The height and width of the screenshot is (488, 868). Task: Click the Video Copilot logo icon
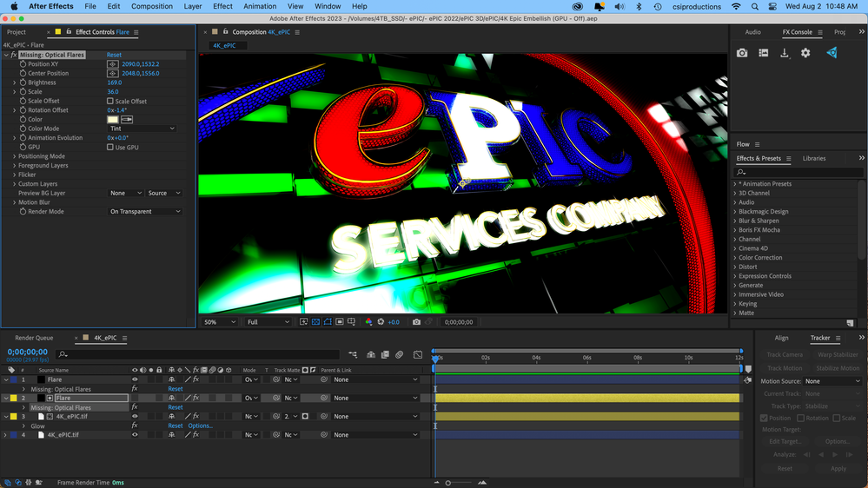(832, 53)
